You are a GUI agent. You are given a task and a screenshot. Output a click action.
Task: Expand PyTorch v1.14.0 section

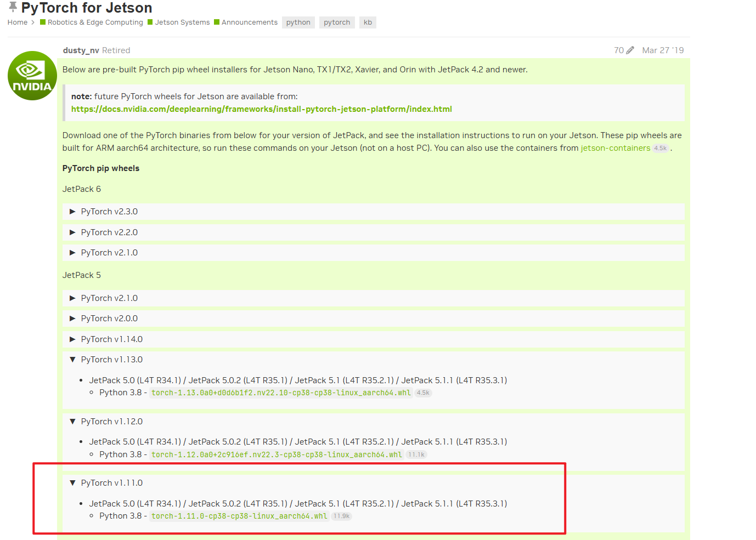pos(374,339)
